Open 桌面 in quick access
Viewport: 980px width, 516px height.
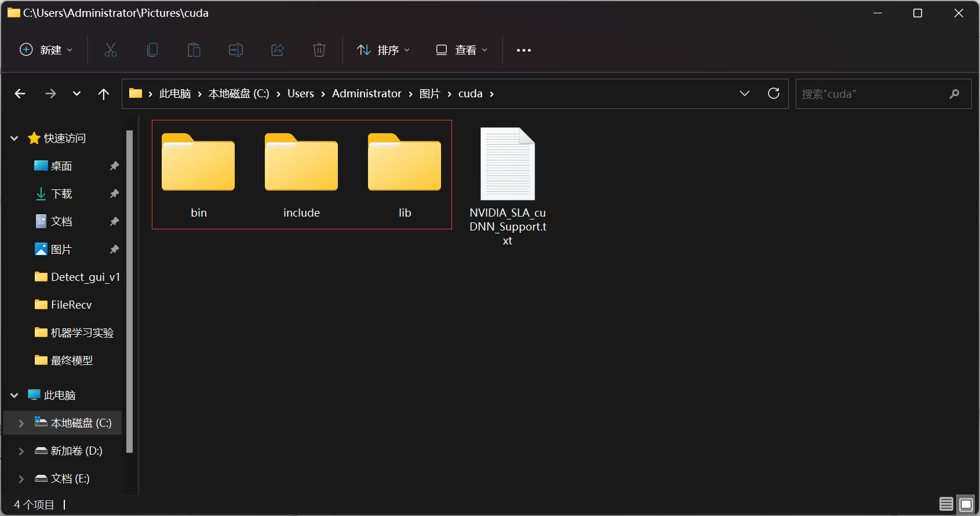tap(63, 166)
